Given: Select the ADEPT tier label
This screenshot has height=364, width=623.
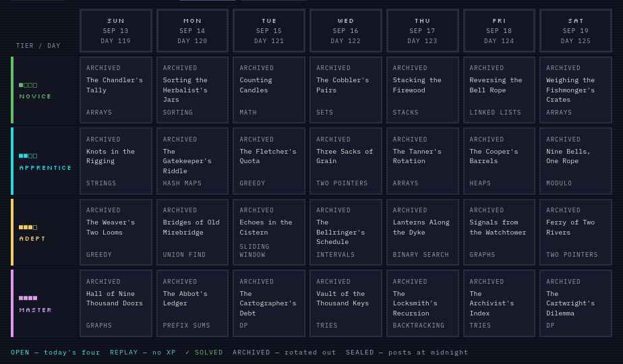Looking at the screenshot, I should coord(32,239).
